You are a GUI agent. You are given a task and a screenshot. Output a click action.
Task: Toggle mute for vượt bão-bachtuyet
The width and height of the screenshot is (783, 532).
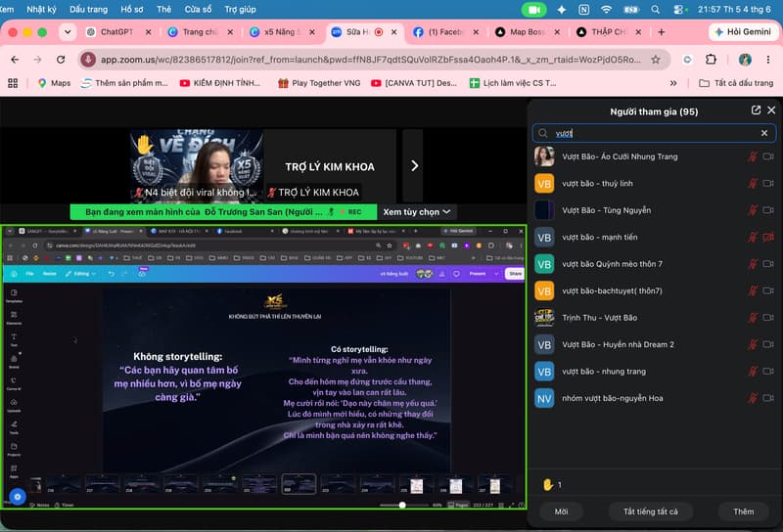pyautogui.click(x=753, y=291)
